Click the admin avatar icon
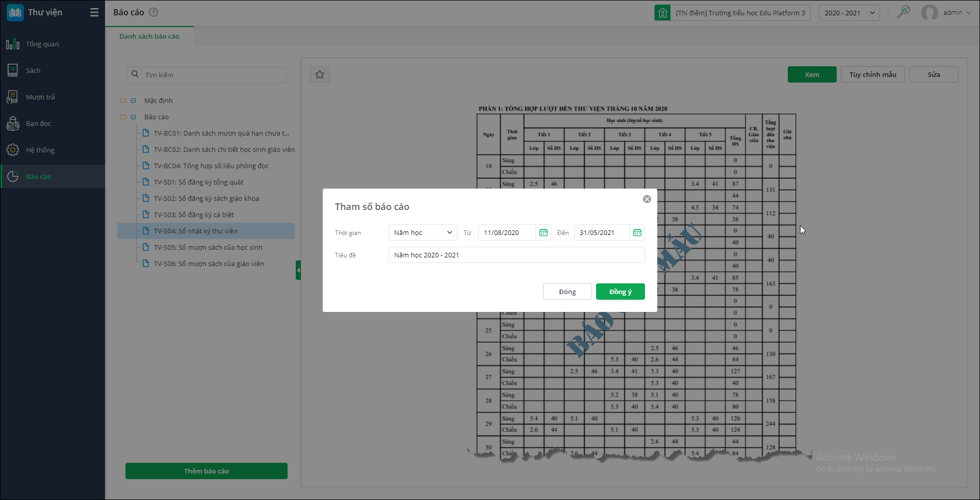The image size is (980, 500). (x=930, y=13)
